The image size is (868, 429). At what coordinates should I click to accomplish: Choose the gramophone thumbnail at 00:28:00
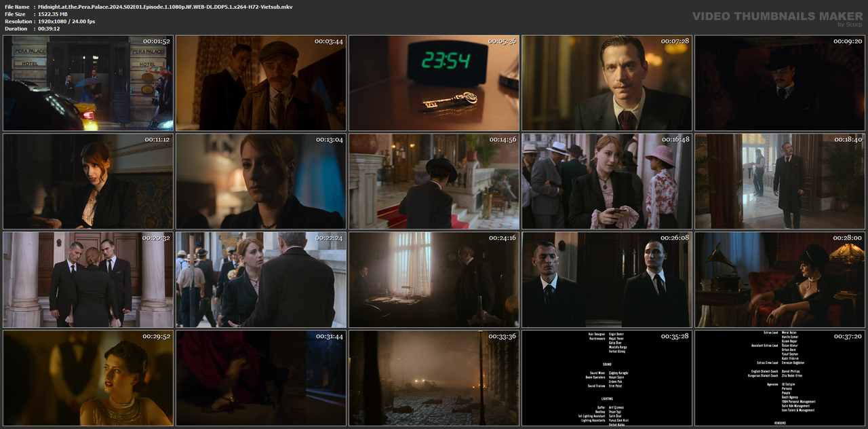tap(780, 280)
